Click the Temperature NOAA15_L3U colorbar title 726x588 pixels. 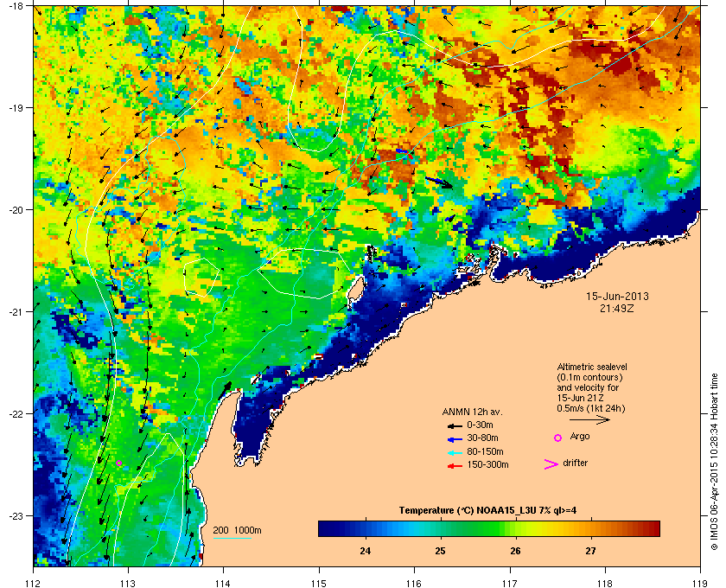(487, 511)
